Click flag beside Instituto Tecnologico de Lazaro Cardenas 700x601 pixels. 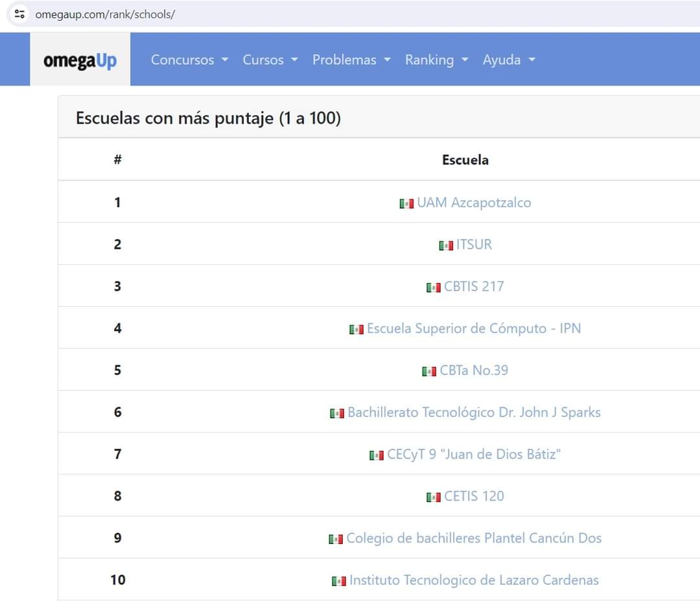(x=339, y=581)
